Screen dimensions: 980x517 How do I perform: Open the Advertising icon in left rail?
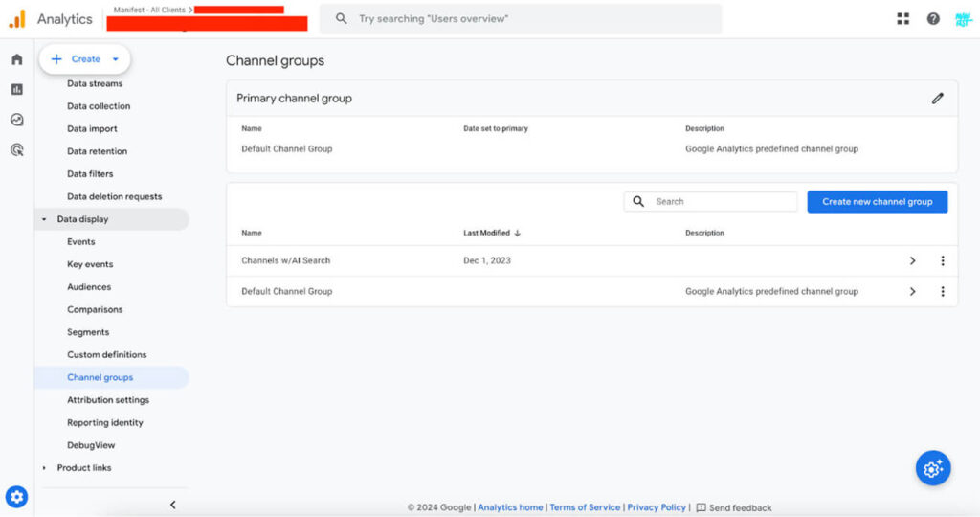17,149
